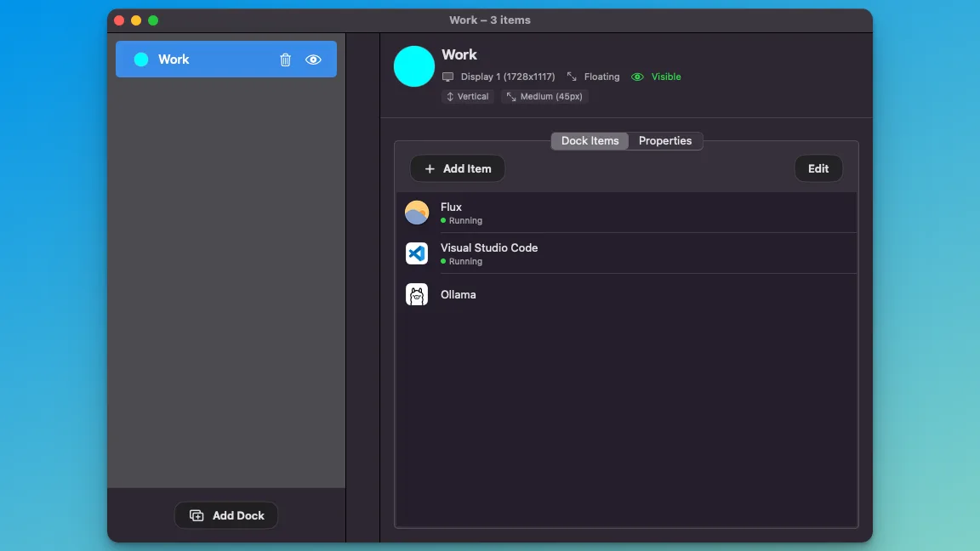Image resolution: width=980 pixels, height=551 pixels.
Task: Maximize the window with the green button
Action: pos(153,20)
